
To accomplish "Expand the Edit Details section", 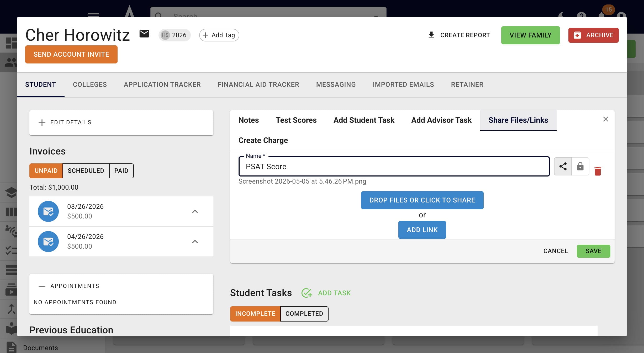I will [x=121, y=122].
